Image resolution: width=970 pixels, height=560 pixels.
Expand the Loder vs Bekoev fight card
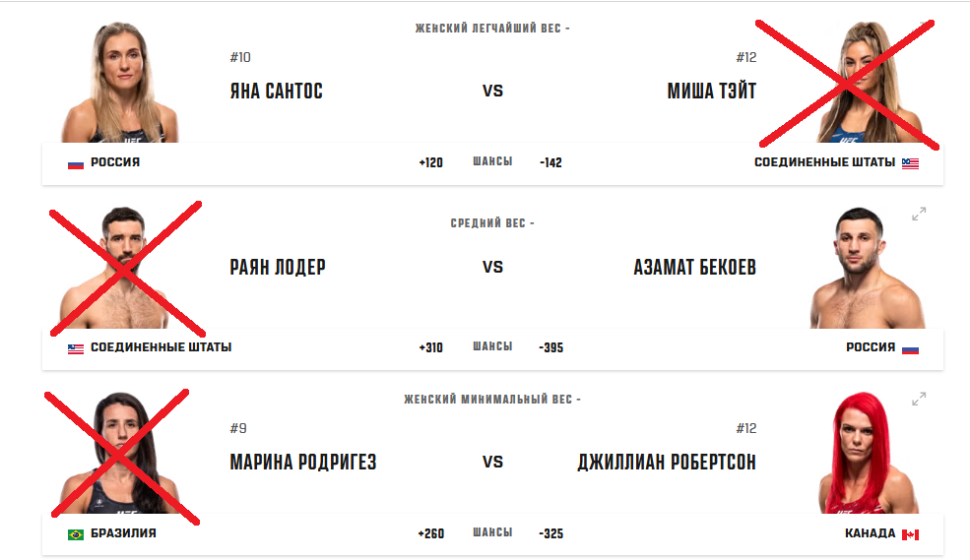click(x=919, y=214)
